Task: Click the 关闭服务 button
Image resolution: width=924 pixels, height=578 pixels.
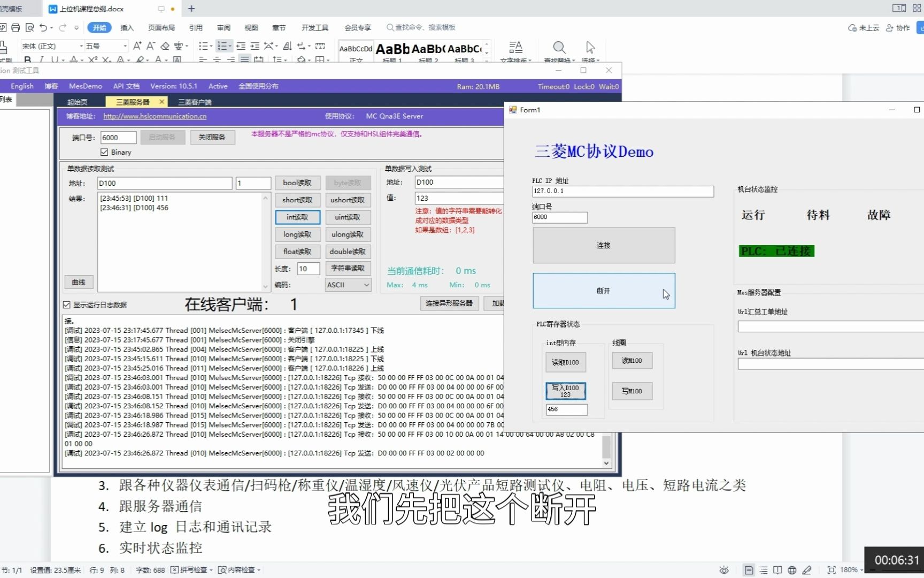Action: (212, 137)
